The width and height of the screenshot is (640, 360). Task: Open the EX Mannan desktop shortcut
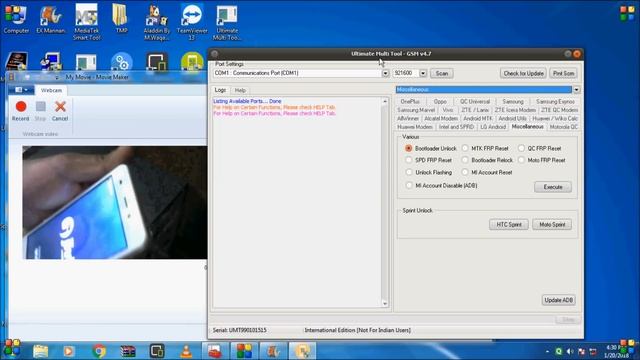point(51,19)
